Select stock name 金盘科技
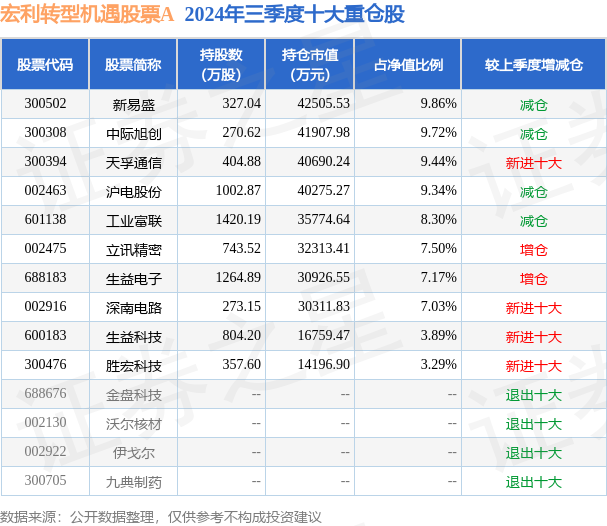Screen dimensions: 607x526 point(134,395)
